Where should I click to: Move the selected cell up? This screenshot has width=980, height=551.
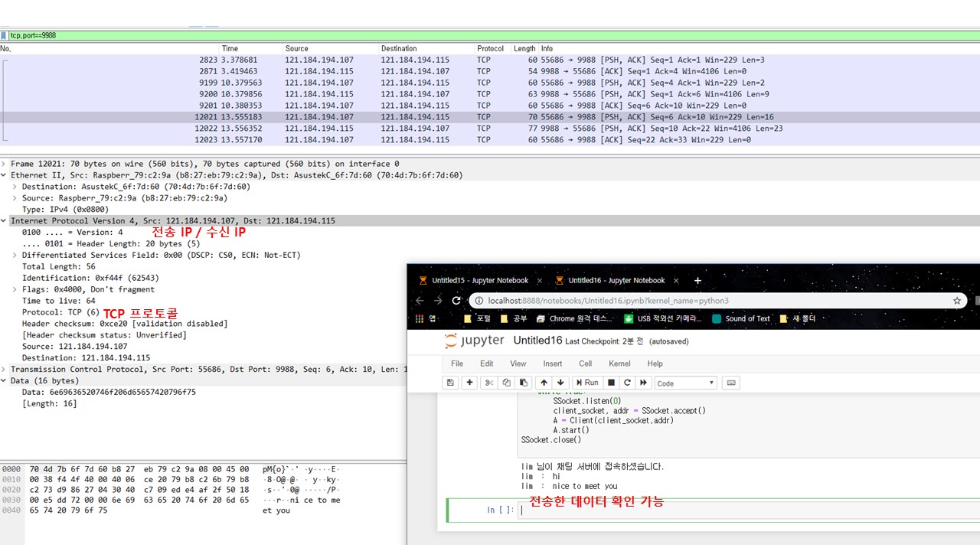(544, 383)
